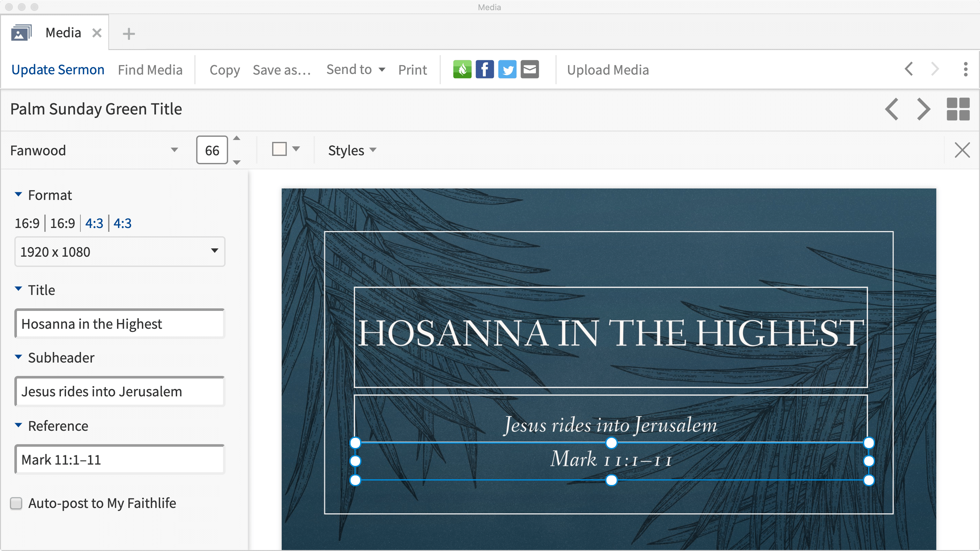Click the Media tab icon
This screenshot has height=551, width=980.
click(21, 33)
